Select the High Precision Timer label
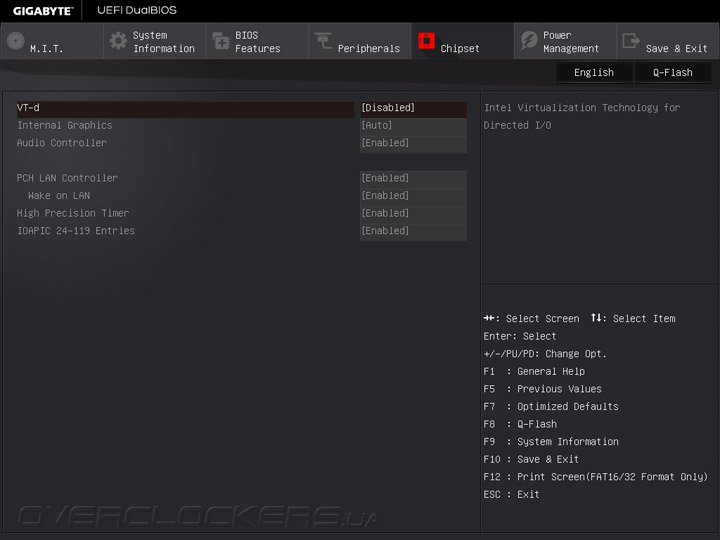Screen dimensions: 720x540 [73, 213]
